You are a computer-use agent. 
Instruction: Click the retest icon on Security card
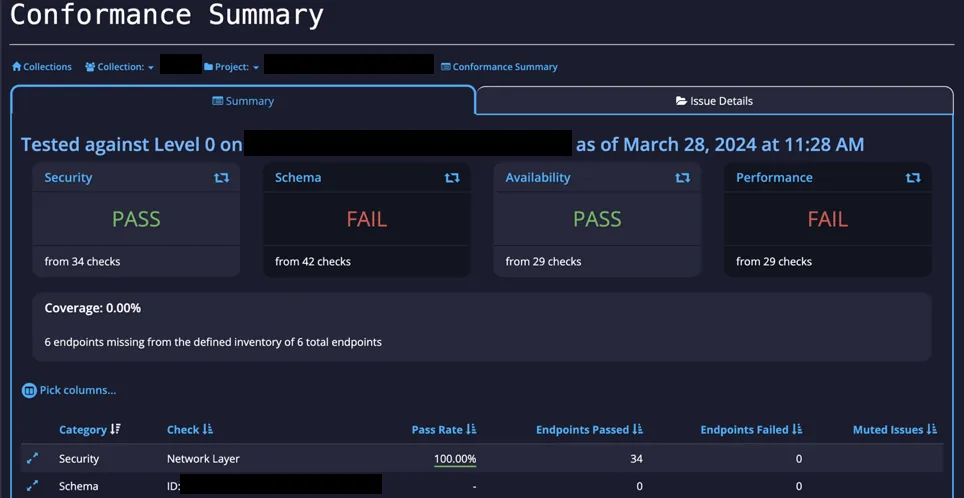221,178
